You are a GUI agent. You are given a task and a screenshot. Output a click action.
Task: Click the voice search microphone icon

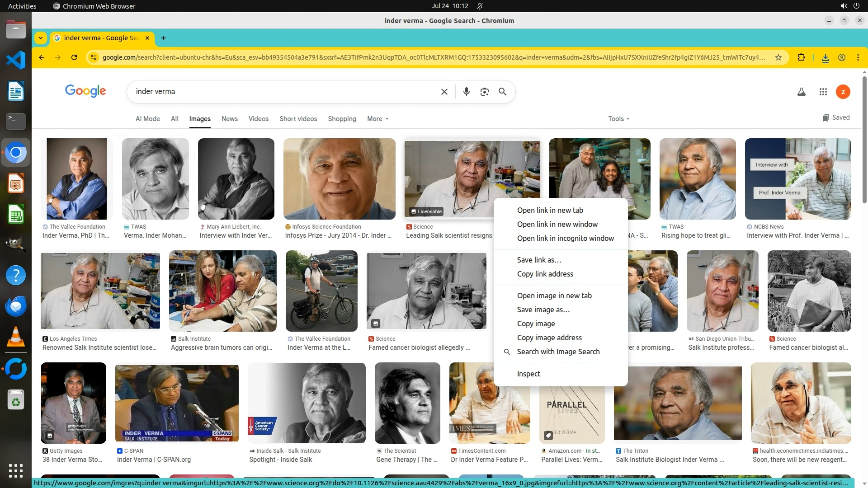466,92
